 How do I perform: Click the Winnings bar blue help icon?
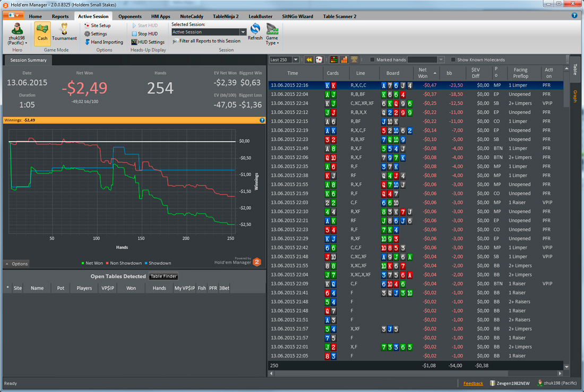click(262, 120)
